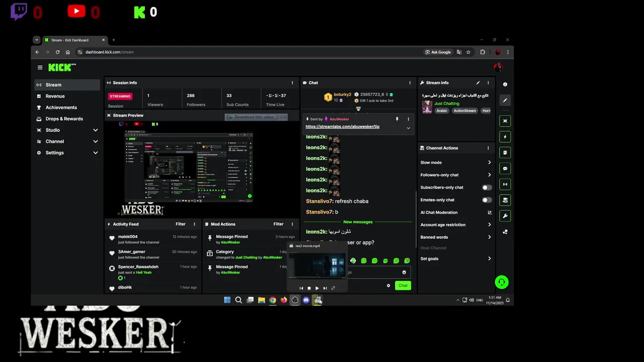Click Just Chatting category link in Stream info
This screenshot has width=644, height=362.
tap(447, 104)
